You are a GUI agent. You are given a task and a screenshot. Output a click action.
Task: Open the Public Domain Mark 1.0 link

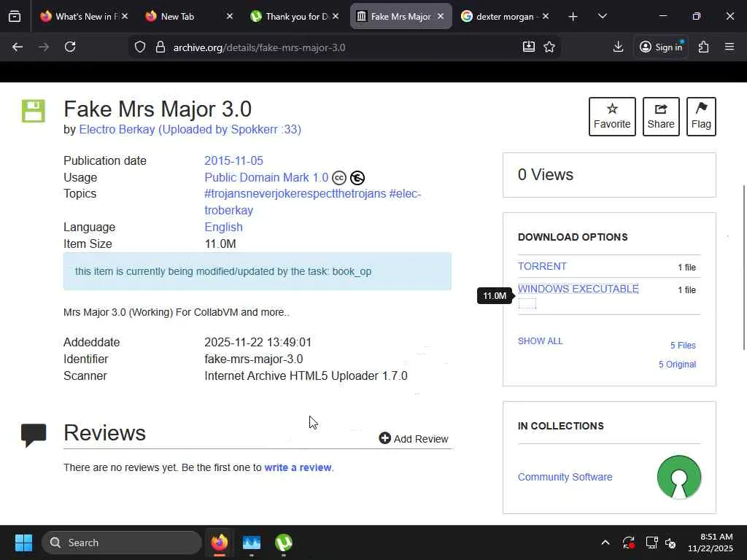coord(266,178)
